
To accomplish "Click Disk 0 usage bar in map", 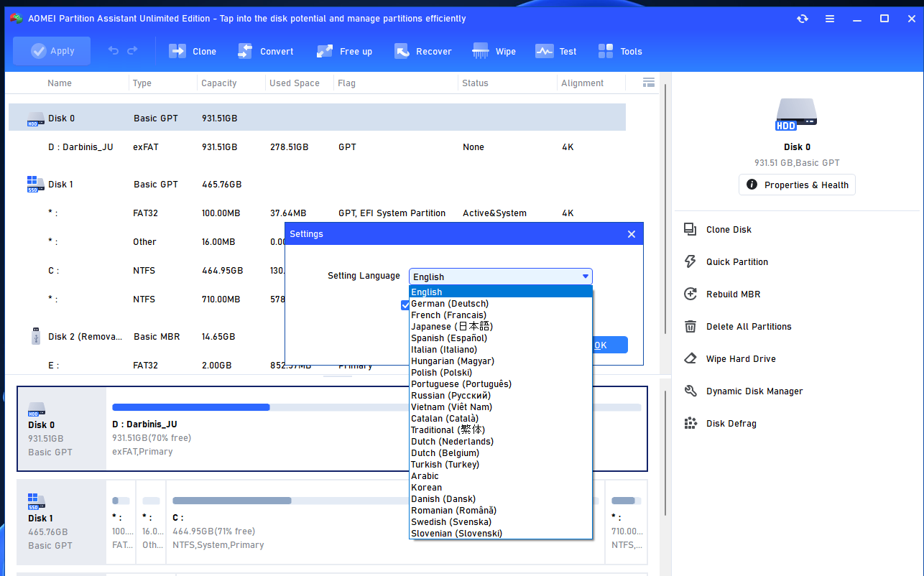I will [261, 407].
